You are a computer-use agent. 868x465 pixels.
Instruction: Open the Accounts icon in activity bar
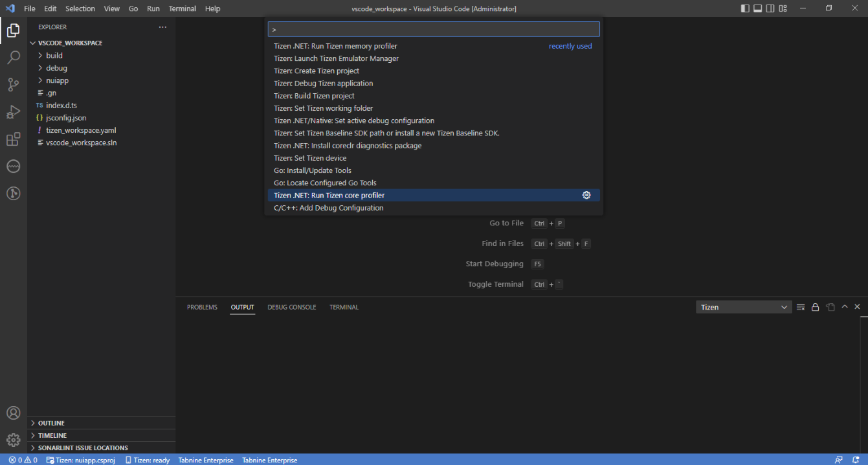pos(14,413)
